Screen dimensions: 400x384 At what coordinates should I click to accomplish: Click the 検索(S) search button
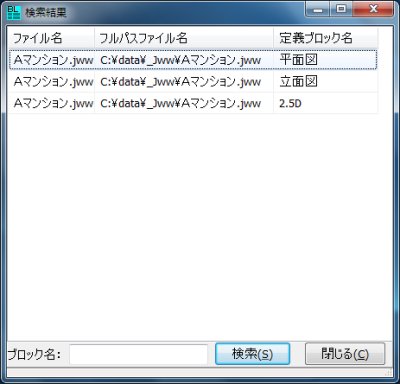[253, 354]
